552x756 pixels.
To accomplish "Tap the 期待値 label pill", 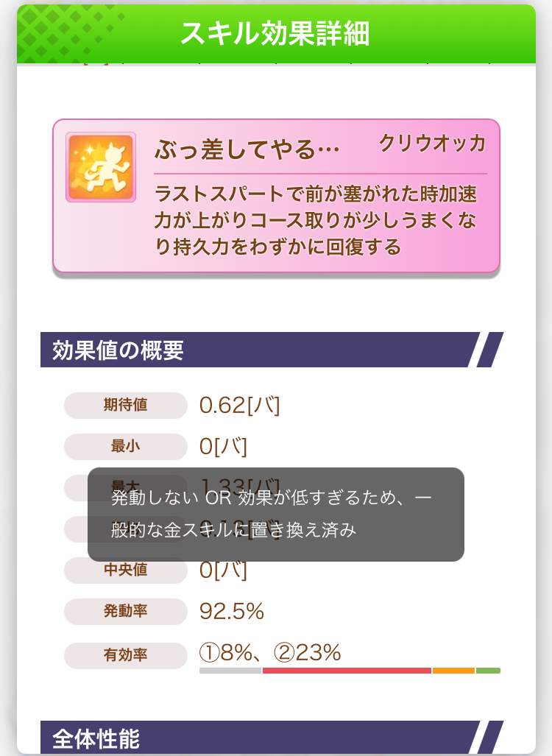I will (x=126, y=406).
